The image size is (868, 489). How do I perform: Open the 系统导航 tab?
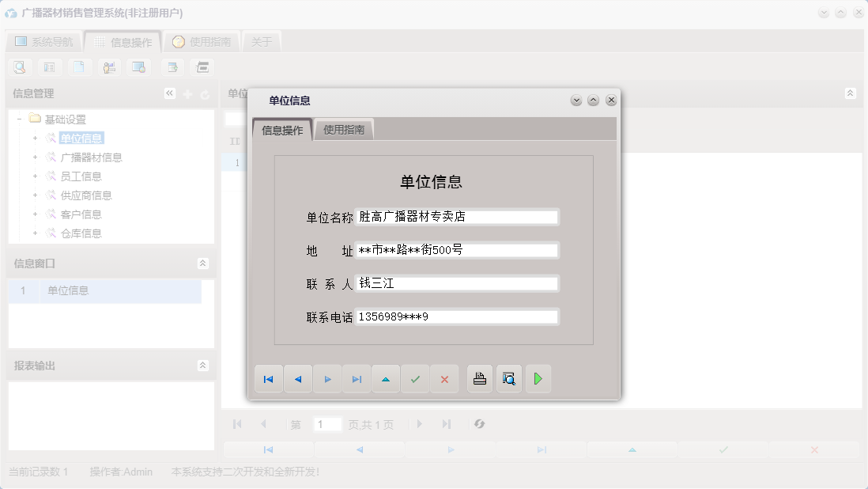(x=44, y=41)
